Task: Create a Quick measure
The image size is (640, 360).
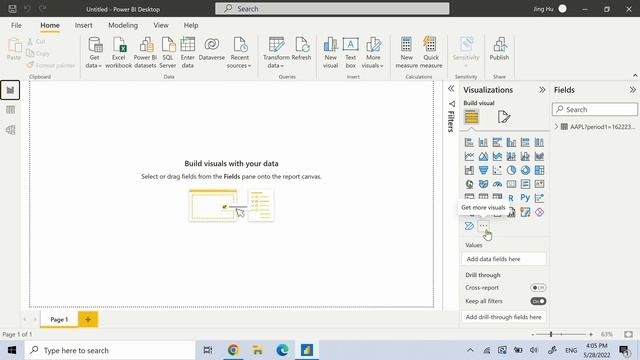Action: tap(431, 52)
